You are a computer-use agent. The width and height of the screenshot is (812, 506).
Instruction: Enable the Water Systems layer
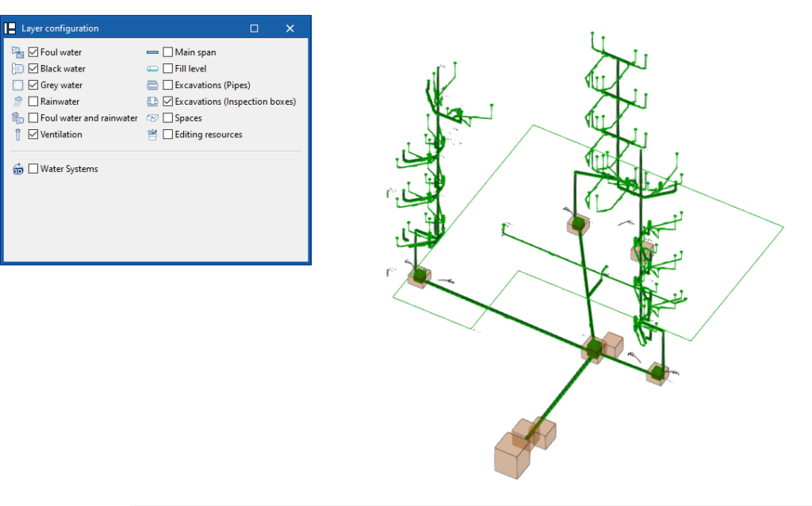(32, 168)
